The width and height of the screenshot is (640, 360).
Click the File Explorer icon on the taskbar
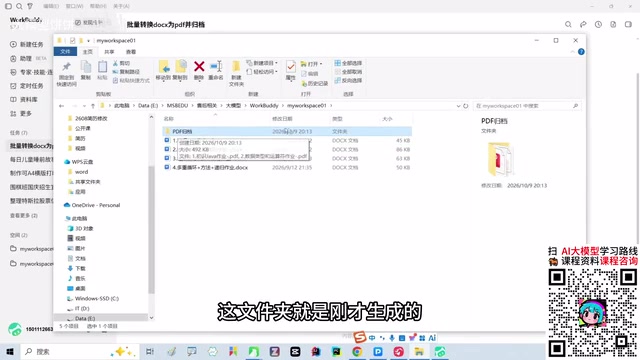pos(419,351)
